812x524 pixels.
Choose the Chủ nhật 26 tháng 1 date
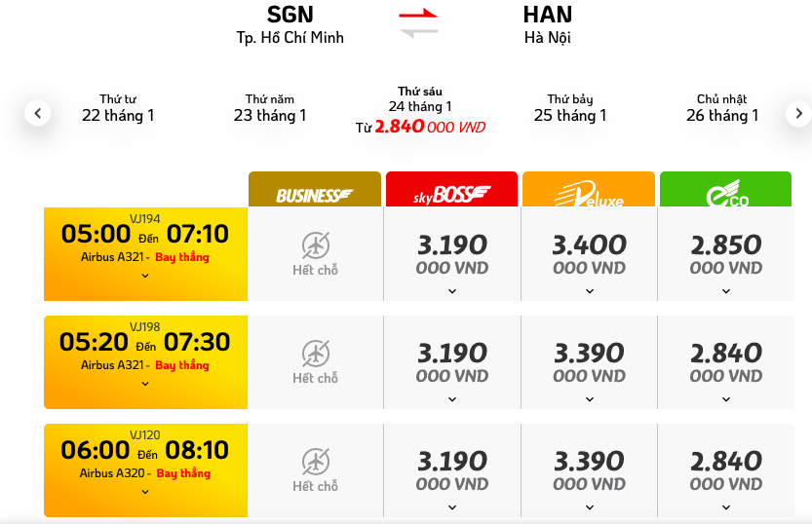(x=722, y=108)
